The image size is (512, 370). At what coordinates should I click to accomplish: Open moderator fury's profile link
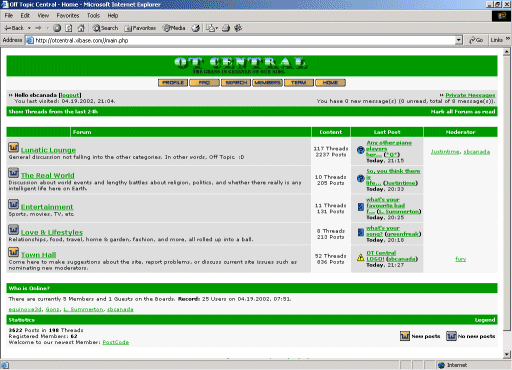(x=461, y=259)
